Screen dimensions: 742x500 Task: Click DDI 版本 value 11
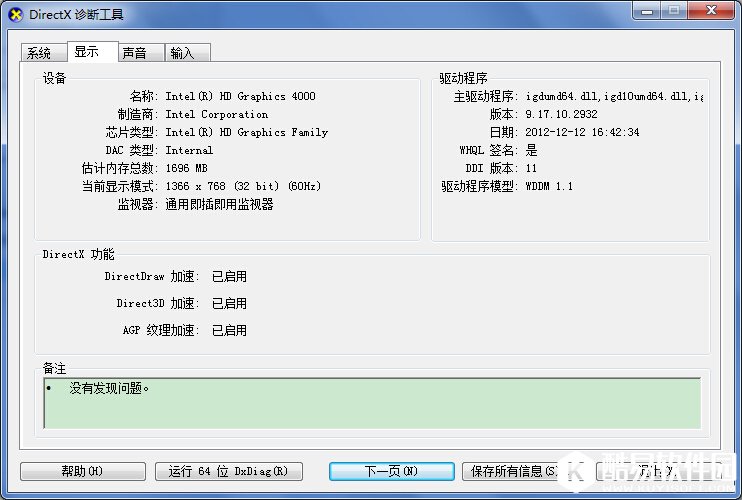tap(531, 168)
